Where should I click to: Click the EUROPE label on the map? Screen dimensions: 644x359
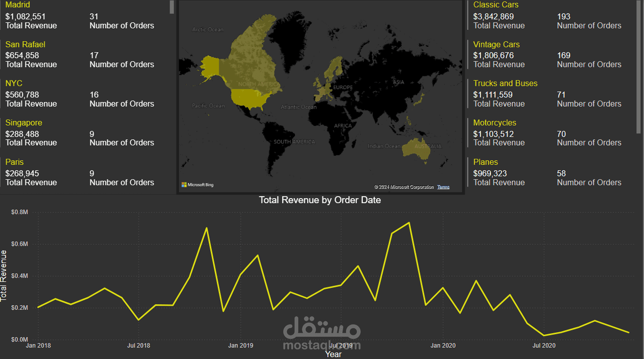[x=343, y=87]
